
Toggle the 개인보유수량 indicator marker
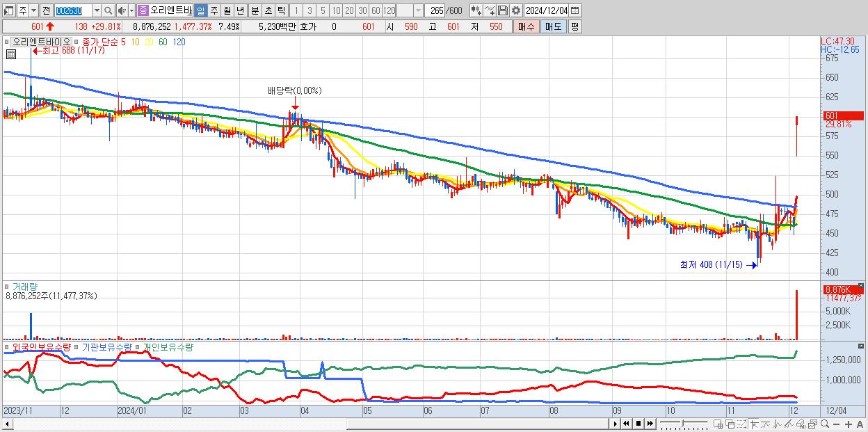[137, 346]
